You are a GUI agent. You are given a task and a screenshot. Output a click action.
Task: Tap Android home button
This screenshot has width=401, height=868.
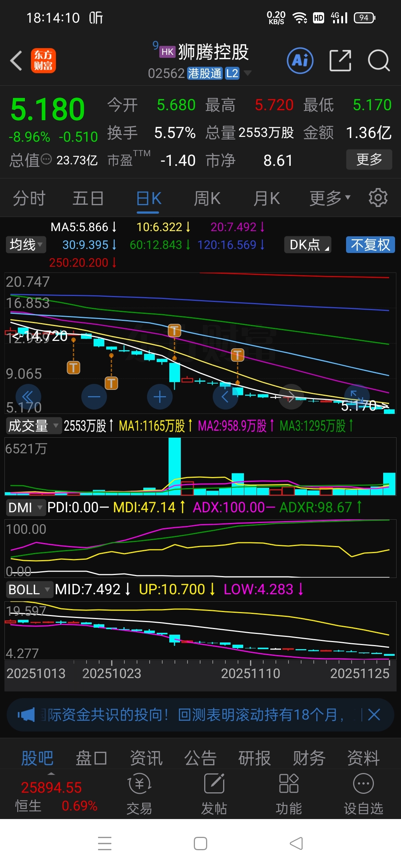[x=200, y=844]
